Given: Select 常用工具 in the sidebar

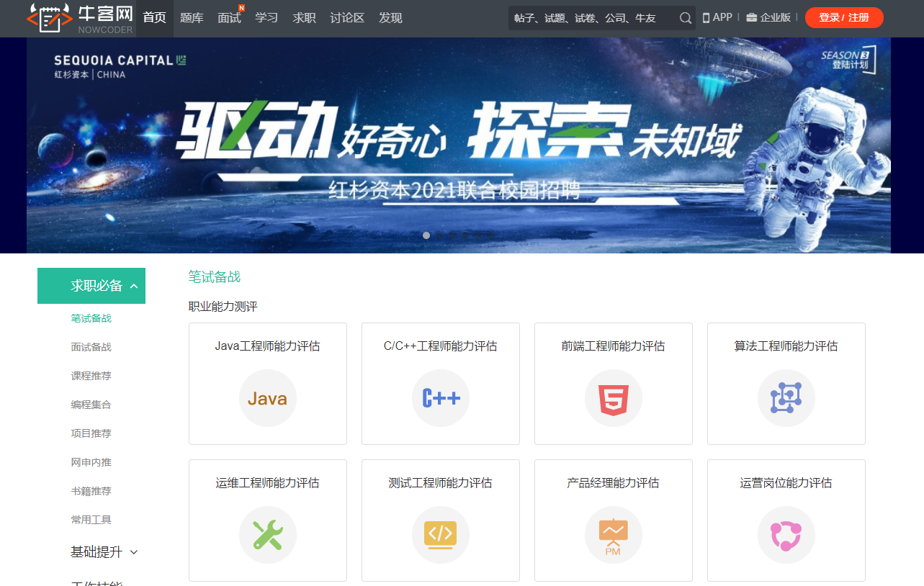Looking at the screenshot, I should (91, 520).
